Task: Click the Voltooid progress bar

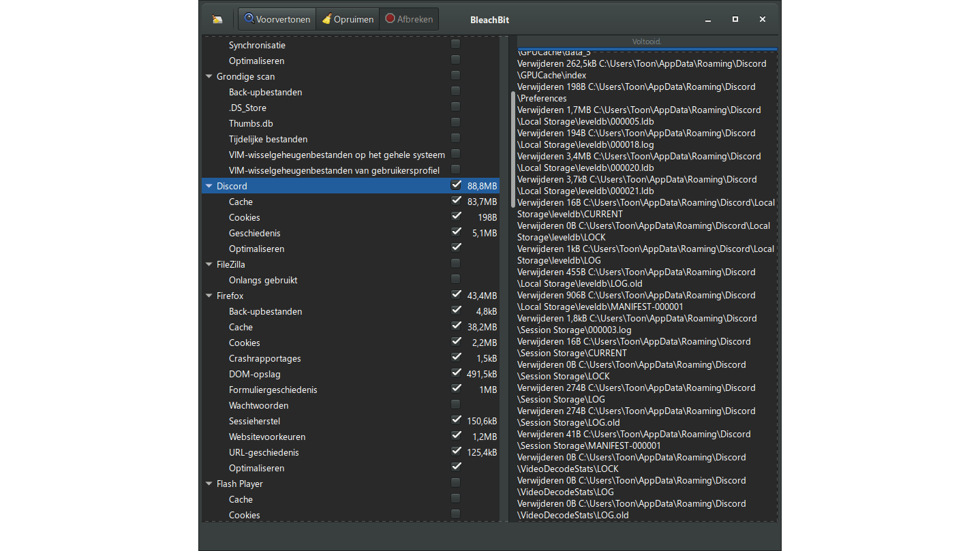Action: [x=646, y=43]
